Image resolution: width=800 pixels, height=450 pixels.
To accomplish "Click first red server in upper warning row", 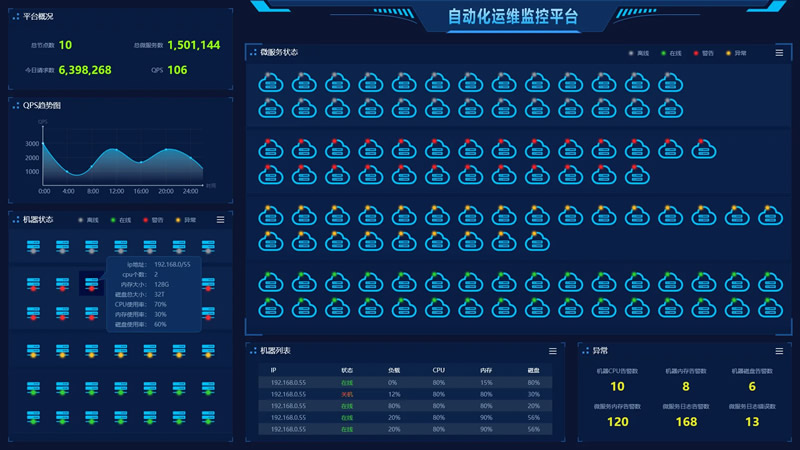I will click(33, 284).
